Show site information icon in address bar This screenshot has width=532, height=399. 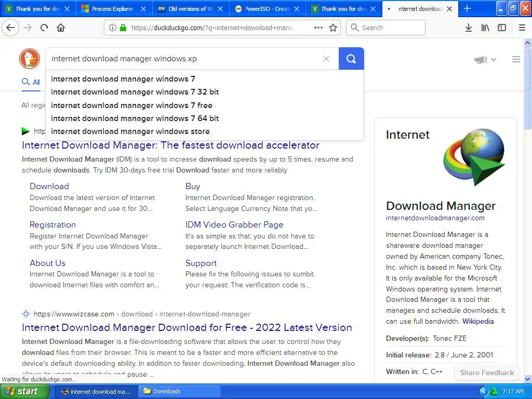(113, 28)
